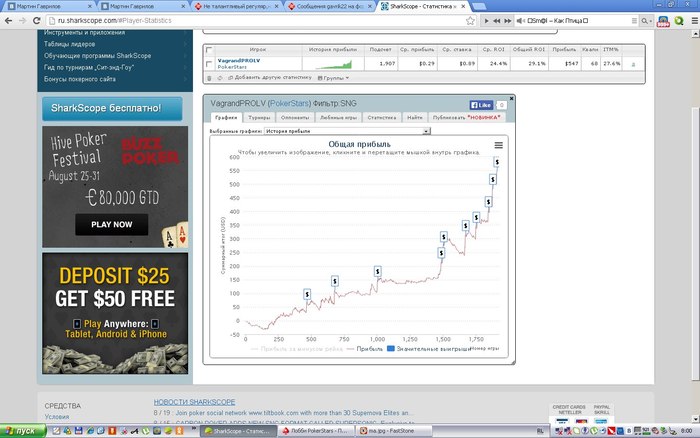700x438 pixels.
Task: Skip to the previous track in the player
Action: point(496,21)
